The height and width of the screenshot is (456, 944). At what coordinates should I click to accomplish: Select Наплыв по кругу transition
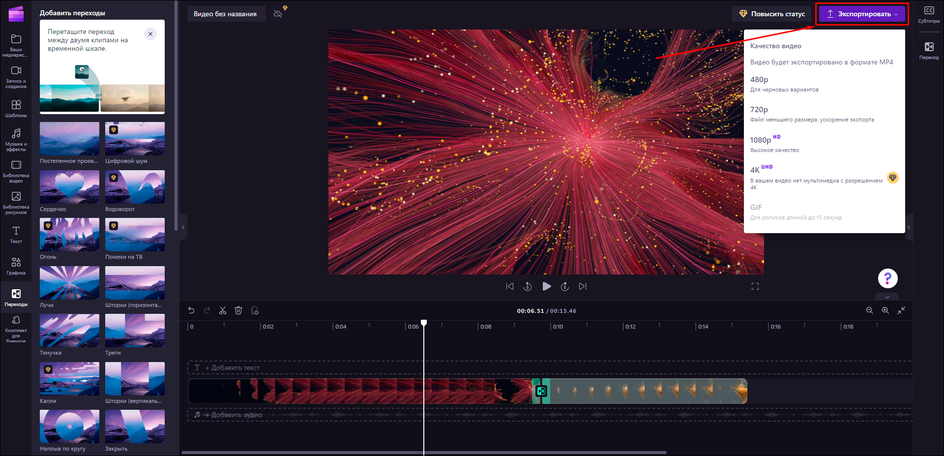point(69,426)
